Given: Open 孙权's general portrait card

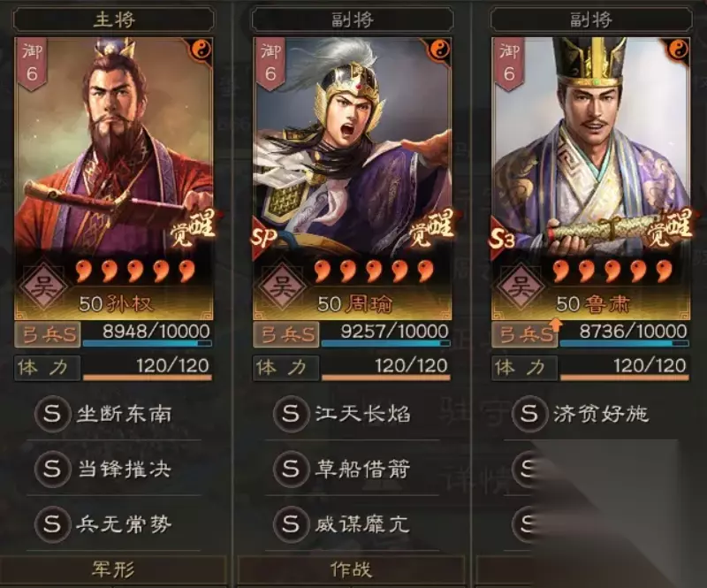Looking at the screenshot, I should tap(114, 179).
